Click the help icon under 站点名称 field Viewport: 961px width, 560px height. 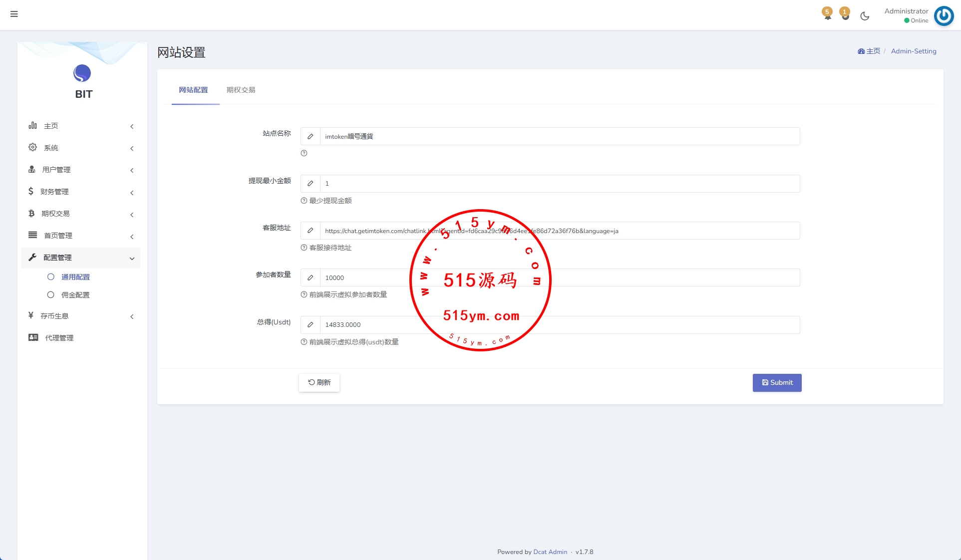point(304,153)
